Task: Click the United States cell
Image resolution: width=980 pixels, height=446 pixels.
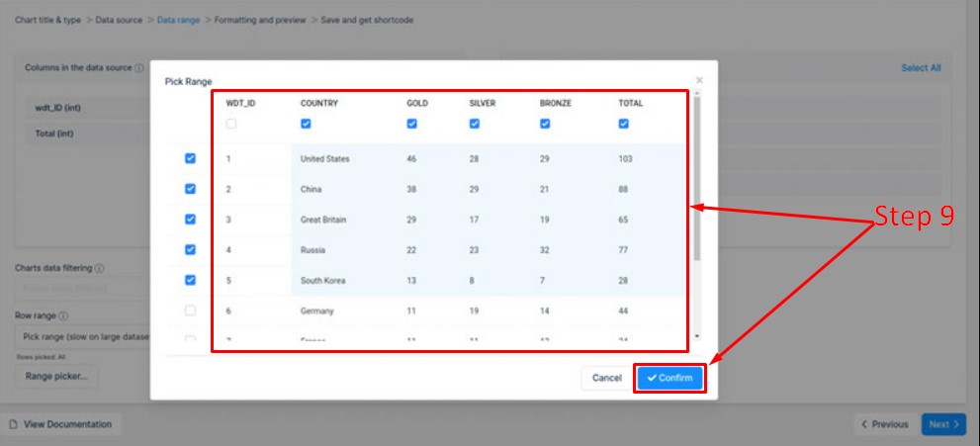Action: click(324, 158)
